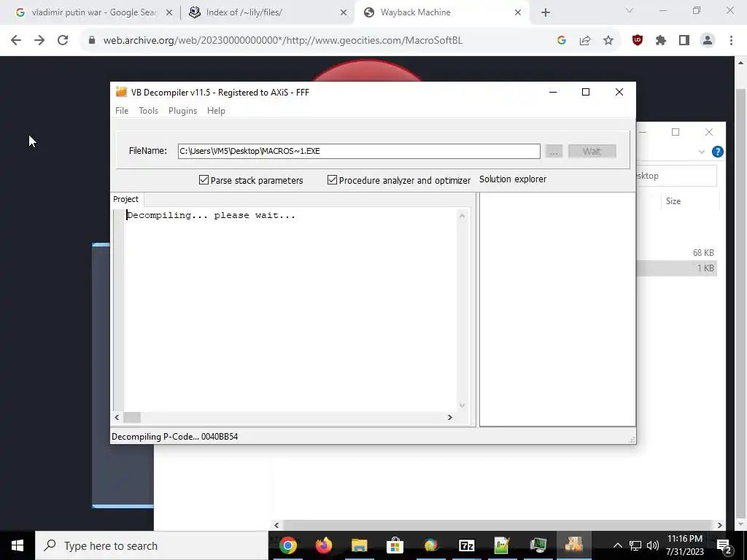The height and width of the screenshot is (560, 747).
Task: Click the code pane scroll-right arrow
Action: 449,417
